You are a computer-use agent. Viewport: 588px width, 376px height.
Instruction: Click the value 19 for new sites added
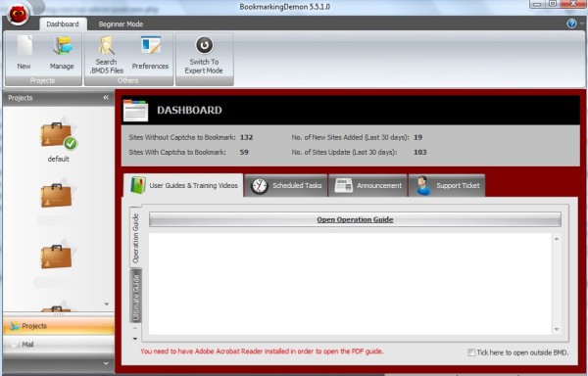pyautogui.click(x=418, y=137)
